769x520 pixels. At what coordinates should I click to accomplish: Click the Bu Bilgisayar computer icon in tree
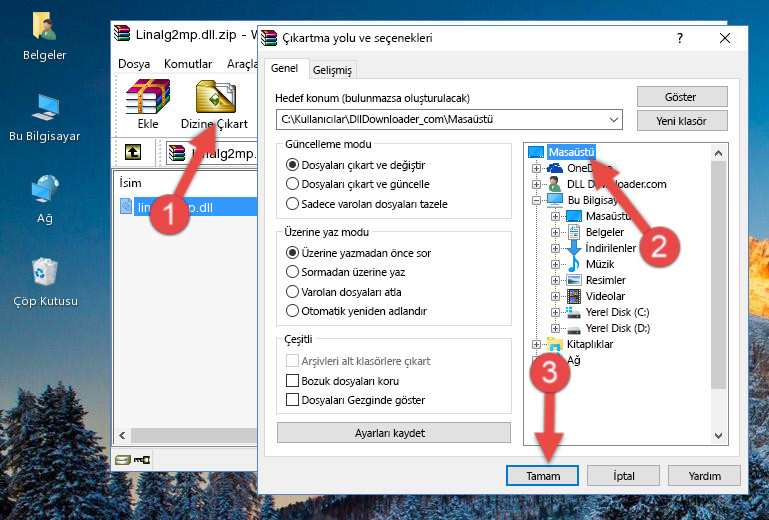pos(555,200)
